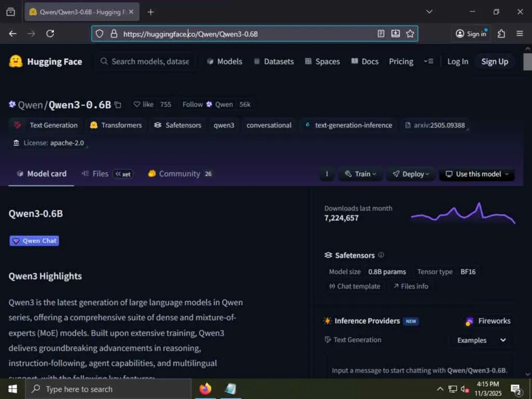
Task: Click the Hugging Face logo
Action: point(46,61)
